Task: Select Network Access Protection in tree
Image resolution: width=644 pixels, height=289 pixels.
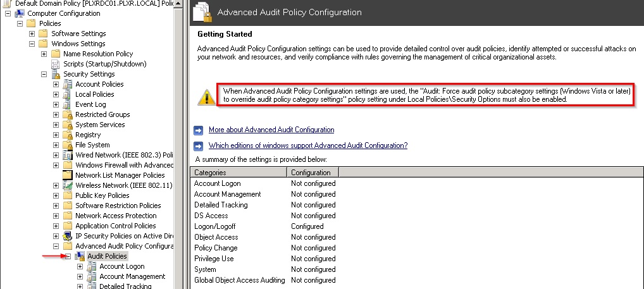Action: 116,216
